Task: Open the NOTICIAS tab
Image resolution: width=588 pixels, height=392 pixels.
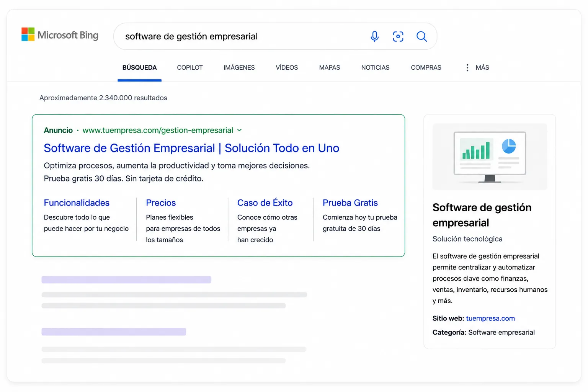Action: 375,67
